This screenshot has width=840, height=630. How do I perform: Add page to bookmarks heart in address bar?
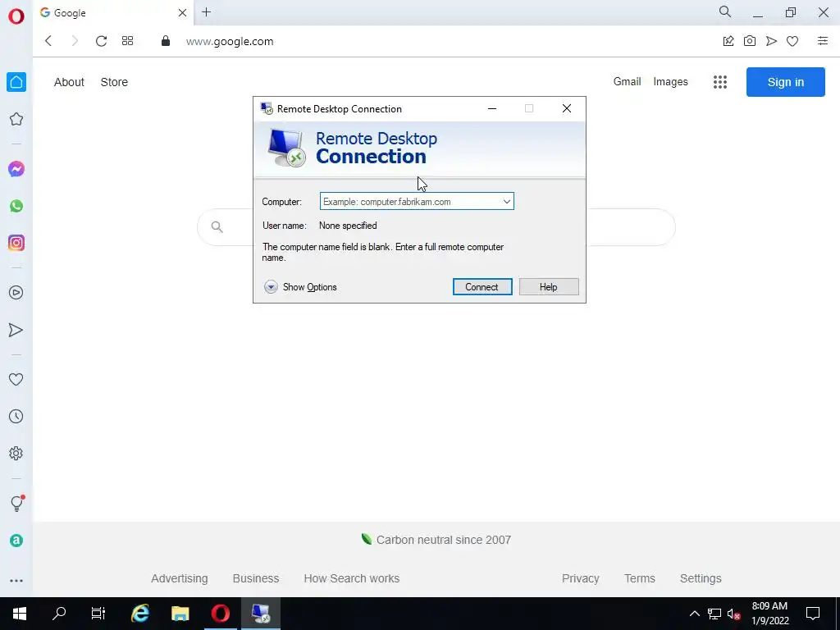792,41
